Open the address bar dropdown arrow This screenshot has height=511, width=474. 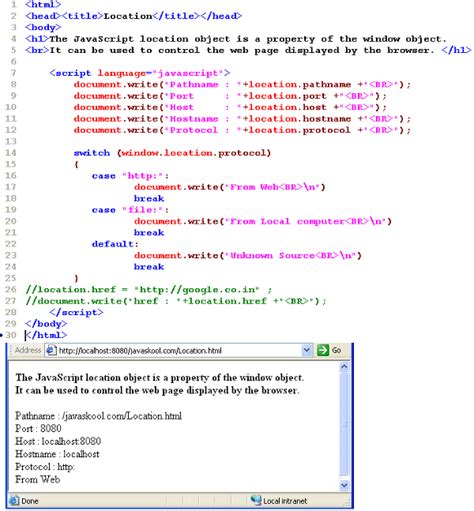click(306, 350)
